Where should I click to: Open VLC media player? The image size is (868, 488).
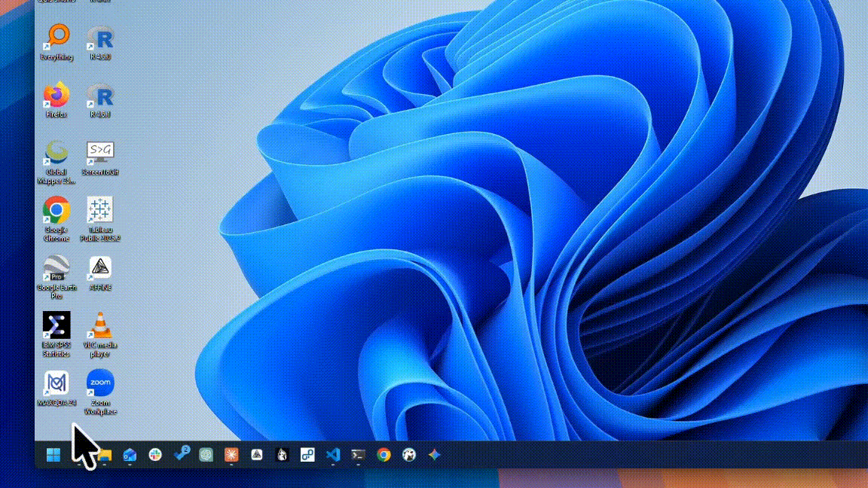click(x=99, y=325)
